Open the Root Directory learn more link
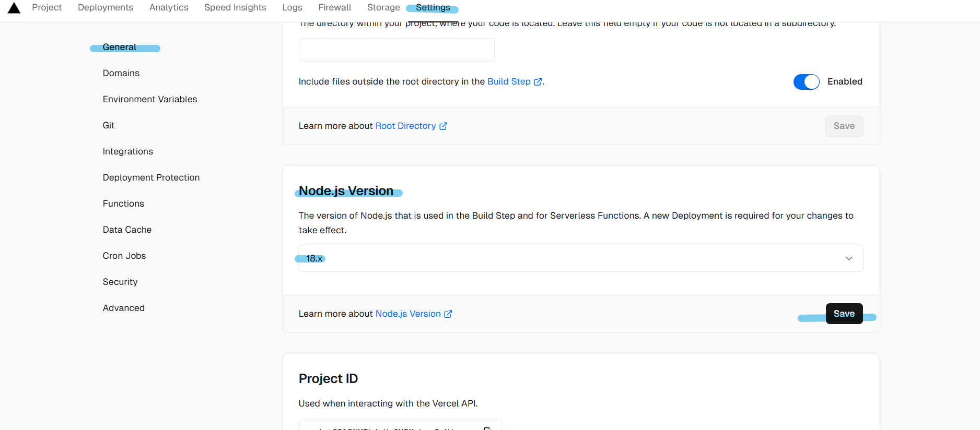 tap(405, 126)
